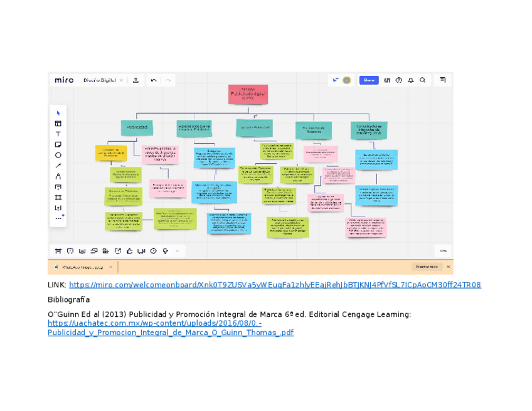Select the Pen drawing tool
This screenshot has height=411, width=532.
pyautogui.click(x=58, y=176)
